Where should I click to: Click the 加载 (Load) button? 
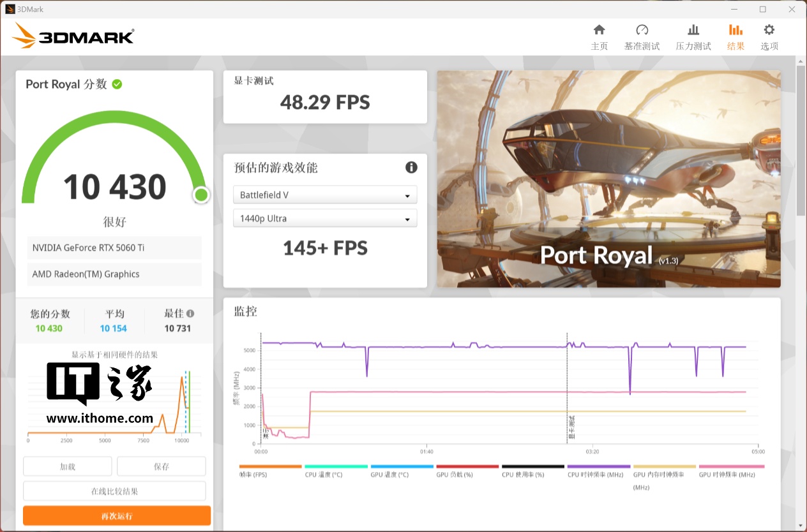click(68, 466)
